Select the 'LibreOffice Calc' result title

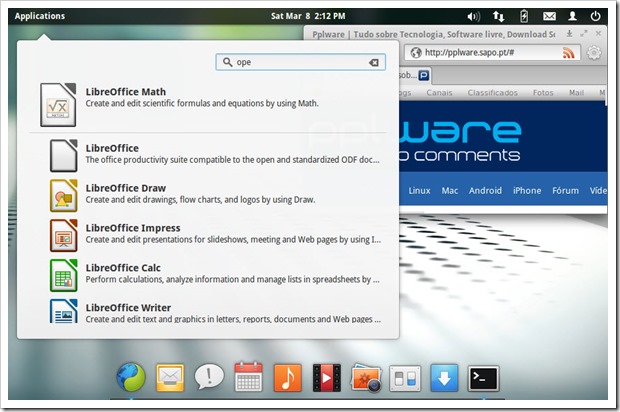point(123,268)
